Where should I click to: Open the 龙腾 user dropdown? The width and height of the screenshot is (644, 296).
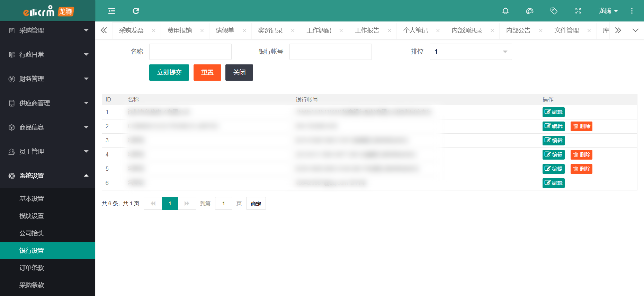click(x=608, y=11)
